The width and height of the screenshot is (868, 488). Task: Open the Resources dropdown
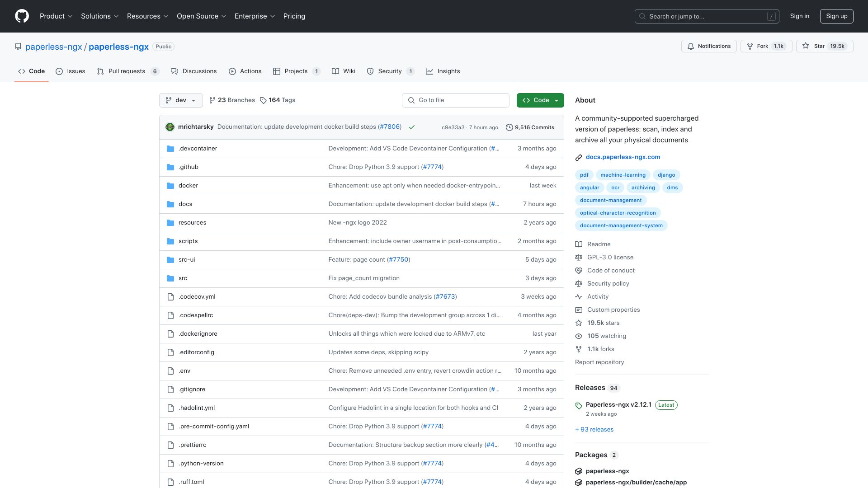(x=148, y=16)
